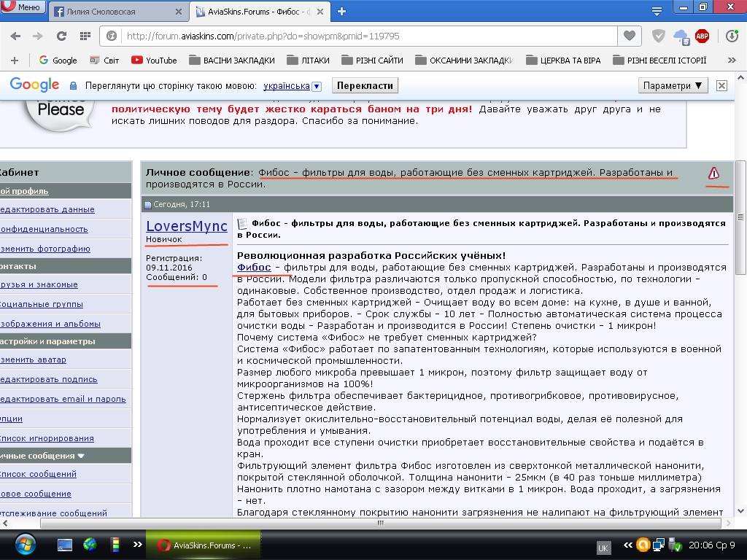Click the Downloads arrow icon
Image resolution: width=747 pixels, height=560 pixels.
[x=732, y=36]
